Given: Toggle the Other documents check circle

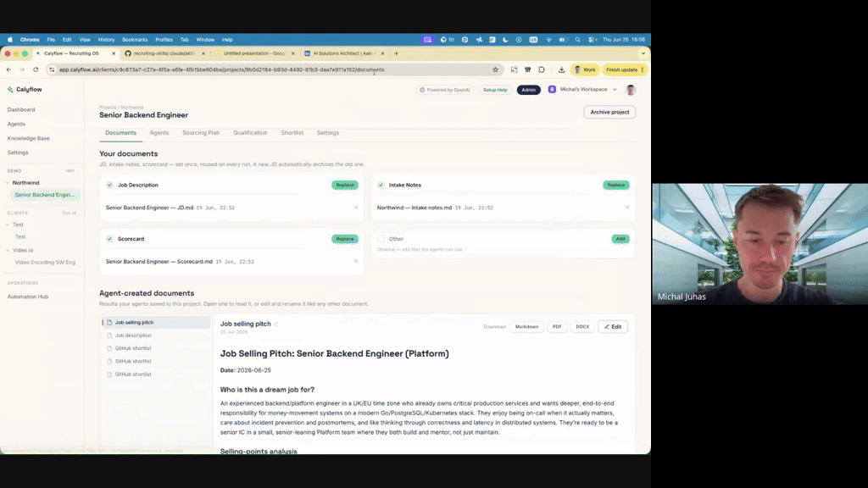Looking at the screenshot, I should click(x=381, y=239).
